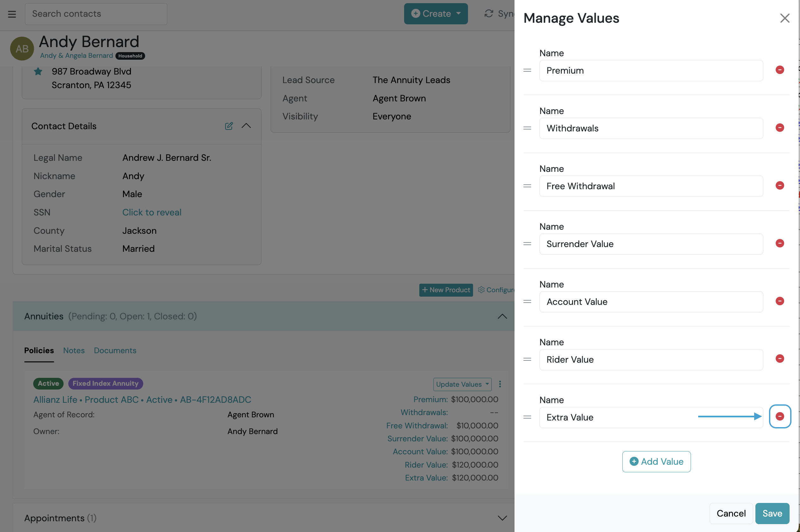The height and width of the screenshot is (532, 800).
Task: Click the AB contact avatar
Action: coord(22,49)
